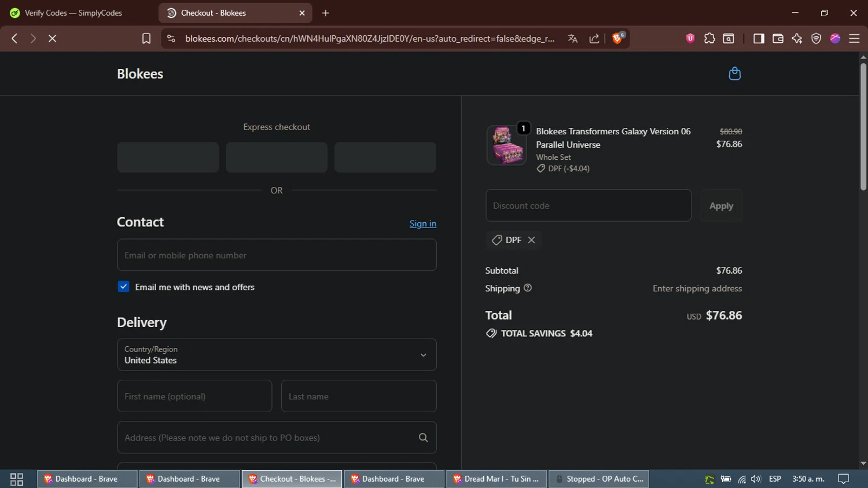This screenshot has width=868, height=488.
Task: Focus the First name (optional) field
Action: pyautogui.click(x=194, y=396)
